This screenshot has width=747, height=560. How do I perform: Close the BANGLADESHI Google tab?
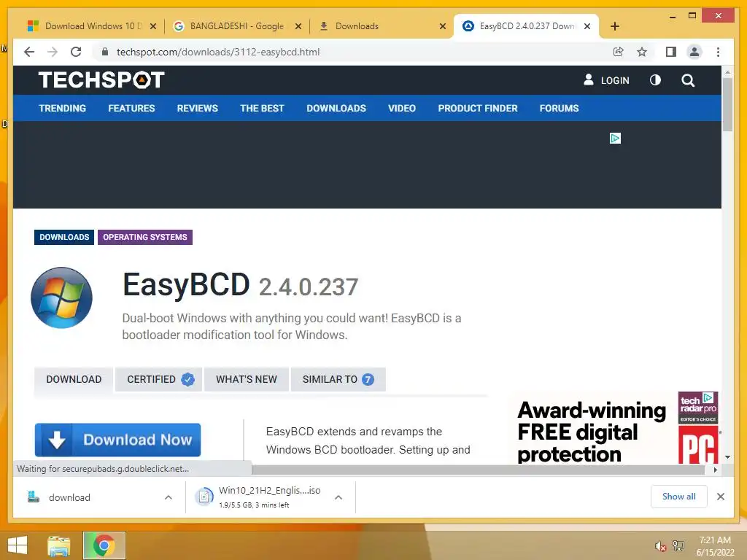[298, 26]
